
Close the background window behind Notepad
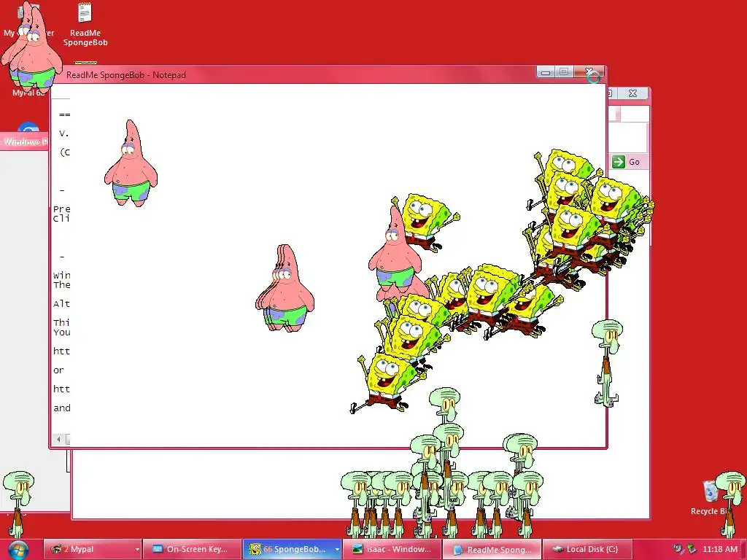(632, 93)
